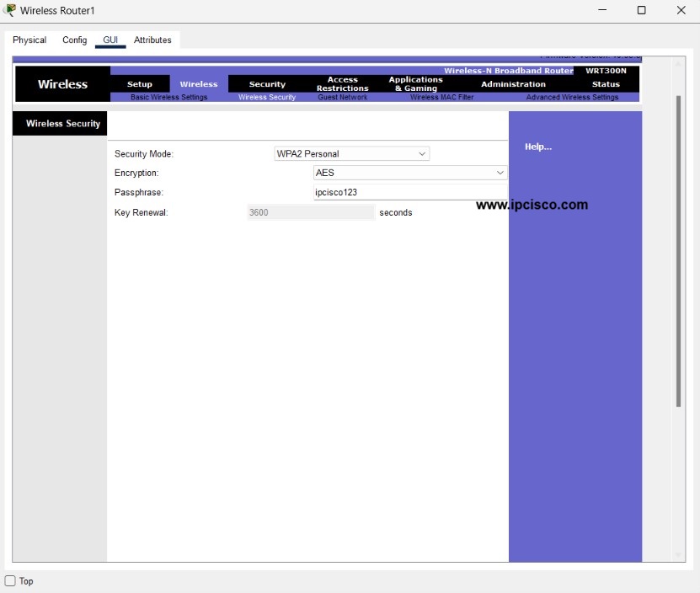Click the 'Security Mode:' label

[x=144, y=153]
